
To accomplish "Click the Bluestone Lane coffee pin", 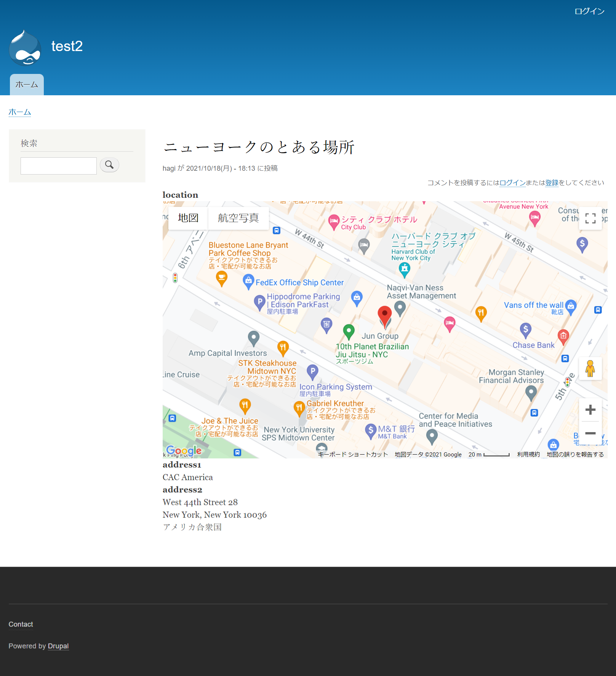I will pos(222,279).
